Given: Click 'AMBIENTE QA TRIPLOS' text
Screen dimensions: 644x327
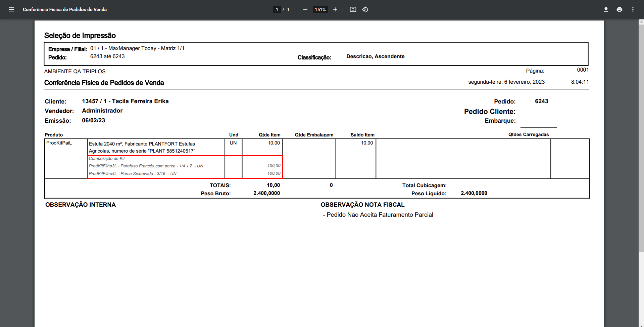Looking at the screenshot, I should [75, 71].
